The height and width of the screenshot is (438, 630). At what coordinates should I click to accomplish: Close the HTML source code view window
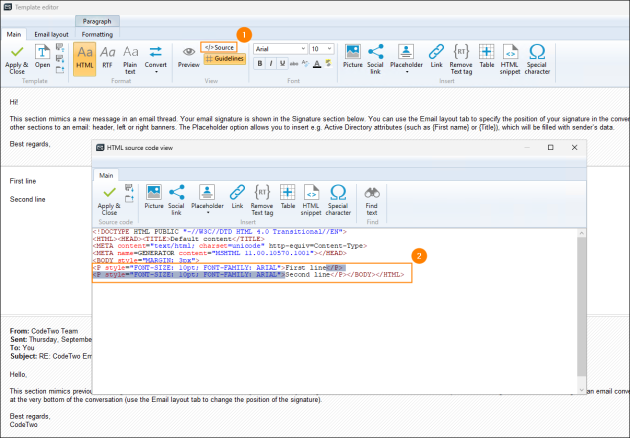pos(575,147)
